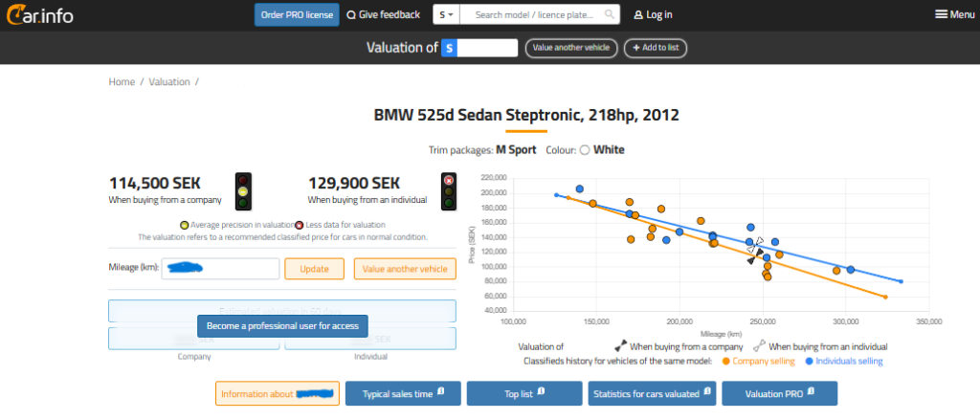Click the white colour swatch circle
980x420 pixels.
(585, 150)
